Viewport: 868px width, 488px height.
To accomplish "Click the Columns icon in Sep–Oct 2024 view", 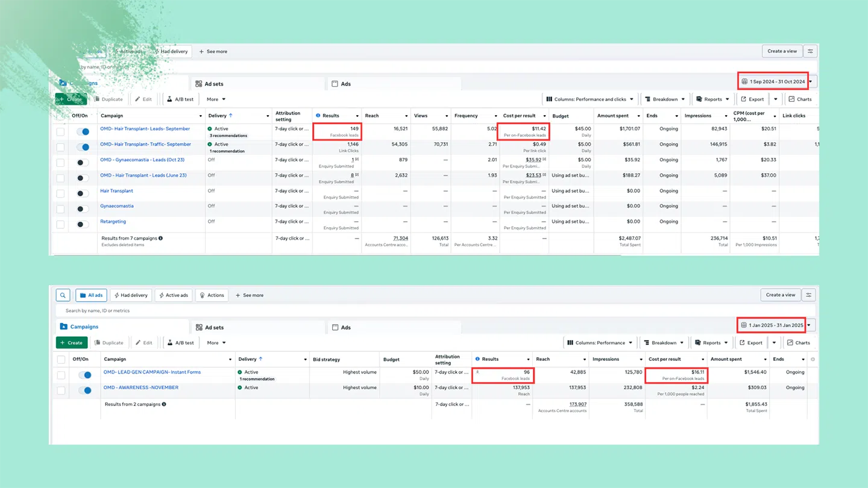I will point(549,99).
